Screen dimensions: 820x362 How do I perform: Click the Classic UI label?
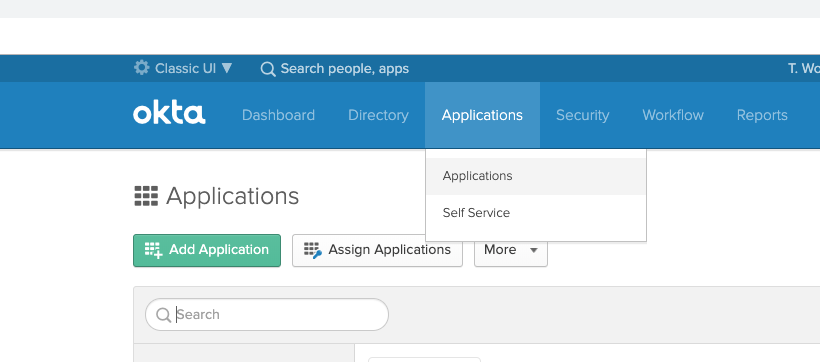coord(185,69)
